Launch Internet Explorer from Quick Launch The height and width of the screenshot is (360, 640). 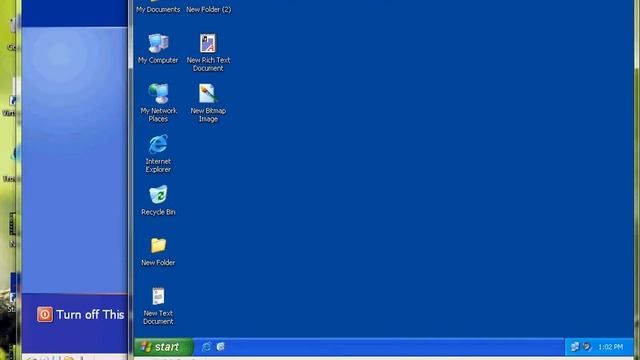[x=206, y=347]
